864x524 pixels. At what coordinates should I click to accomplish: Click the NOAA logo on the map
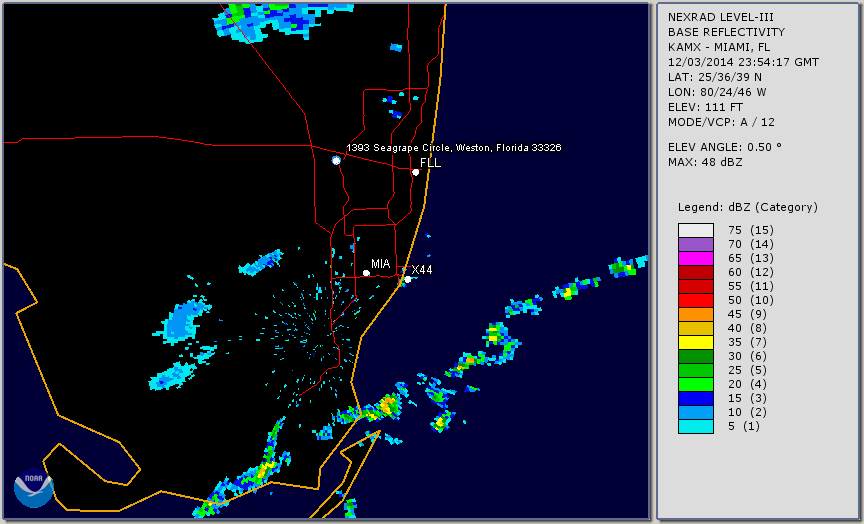pyautogui.click(x=34, y=488)
